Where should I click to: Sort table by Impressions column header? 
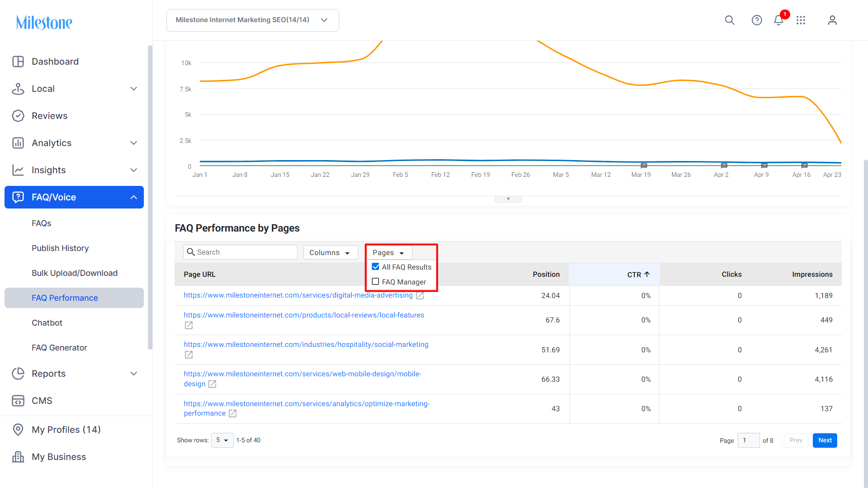click(812, 275)
